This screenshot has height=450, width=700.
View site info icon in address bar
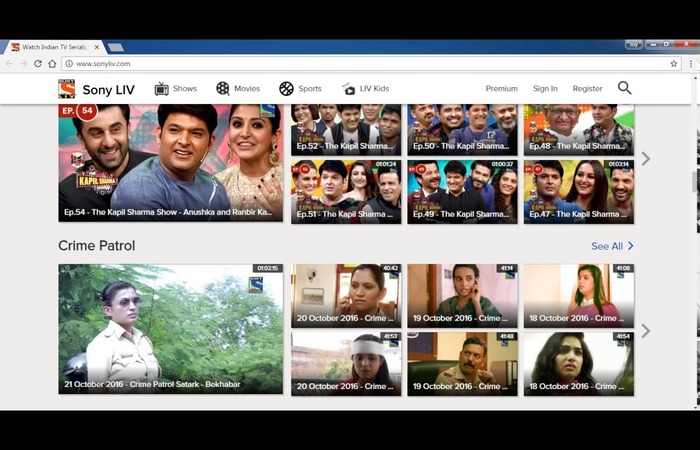[x=69, y=64]
